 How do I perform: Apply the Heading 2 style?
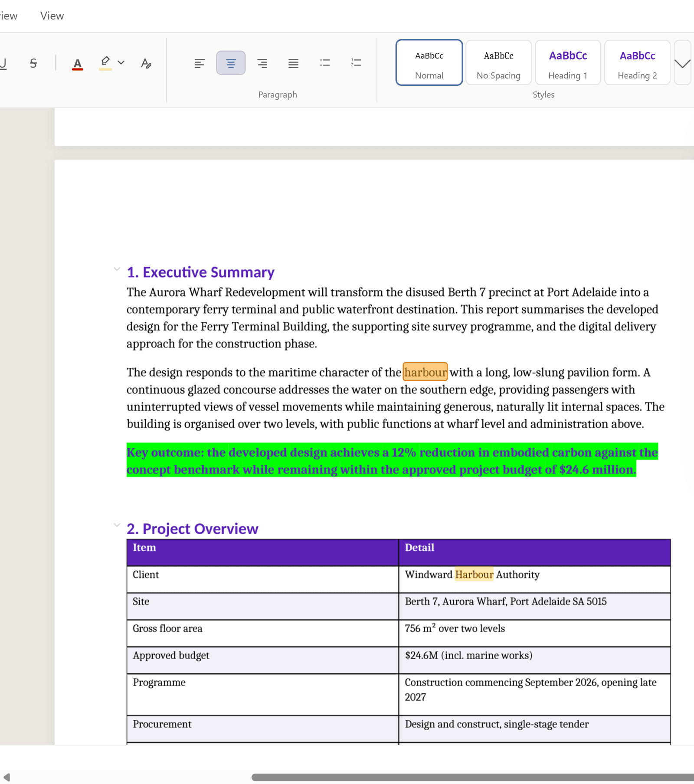point(638,62)
